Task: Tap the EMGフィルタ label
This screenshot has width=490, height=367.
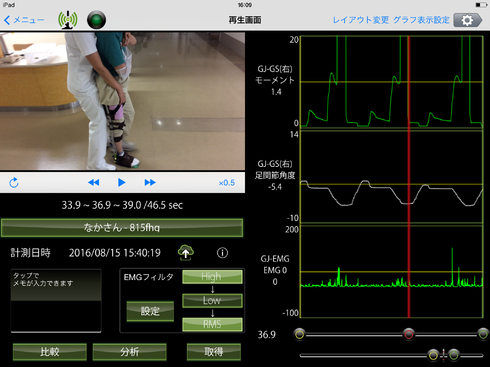Action: click(149, 277)
